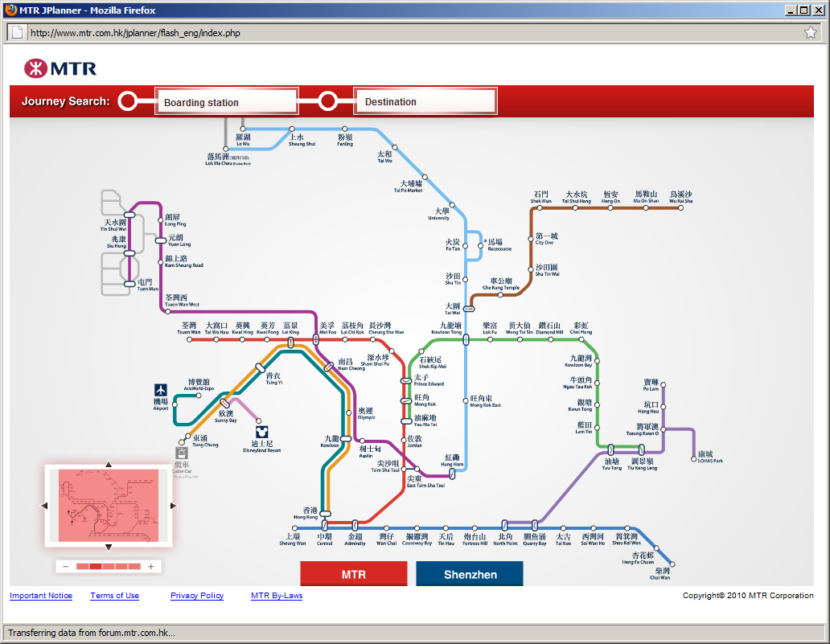The height and width of the screenshot is (644, 830).
Task: Click the browser URL address bar
Action: click(413, 33)
